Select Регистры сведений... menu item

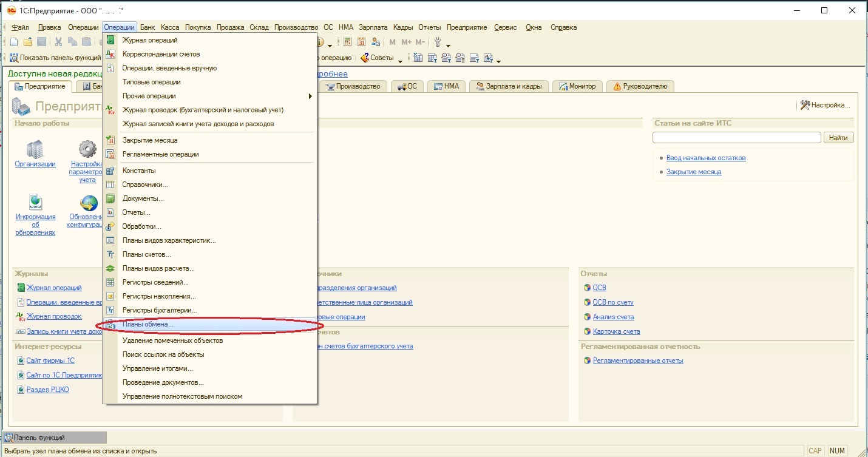coord(209,282)
